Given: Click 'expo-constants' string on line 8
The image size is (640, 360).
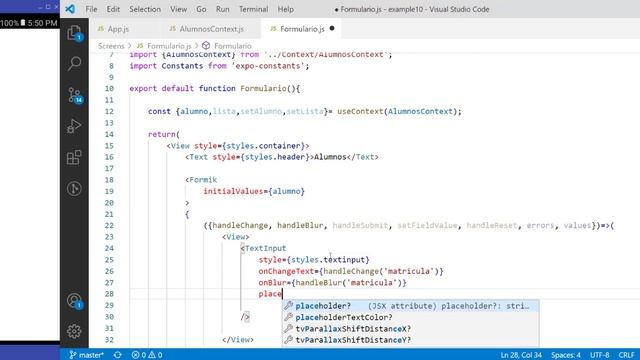Looking at the screenshot, I should [268, 66].
